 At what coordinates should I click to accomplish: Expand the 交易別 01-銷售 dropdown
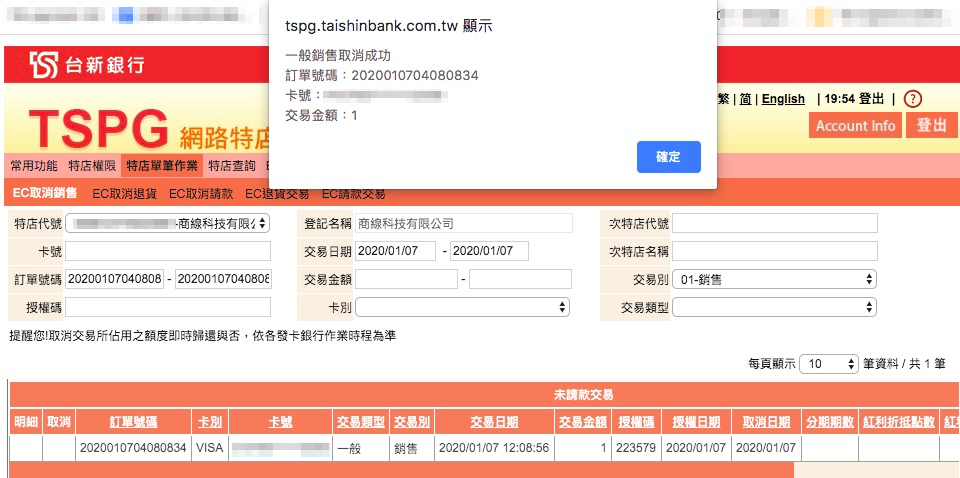tap(774, 279)
